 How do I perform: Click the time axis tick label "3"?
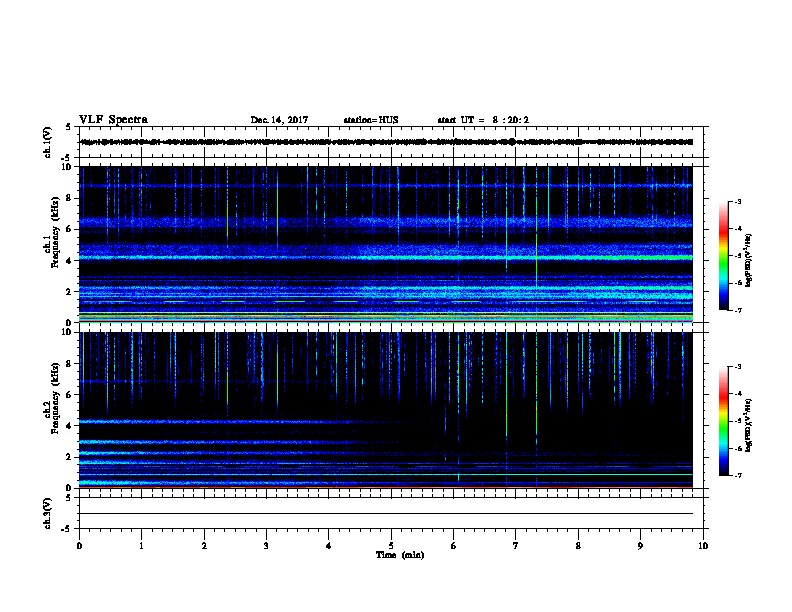266,546
